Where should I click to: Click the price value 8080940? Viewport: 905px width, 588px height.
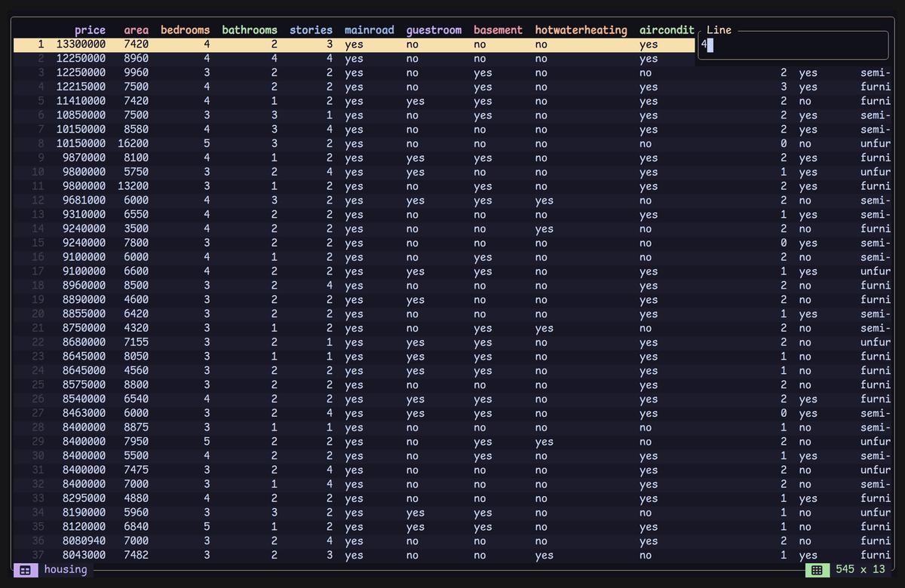pyautogui.click(x=84, y=541)
